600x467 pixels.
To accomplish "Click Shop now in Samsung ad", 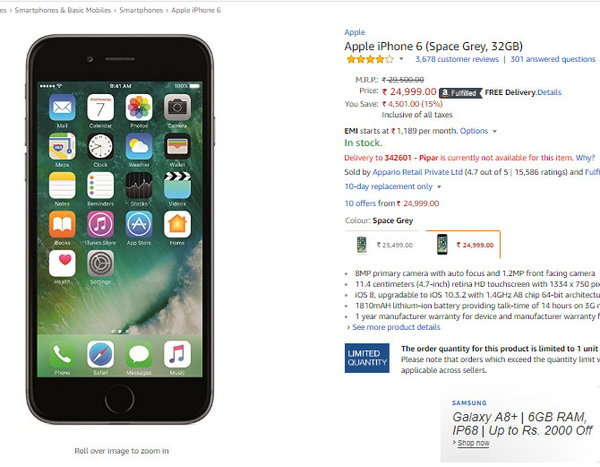I will 473,443.
